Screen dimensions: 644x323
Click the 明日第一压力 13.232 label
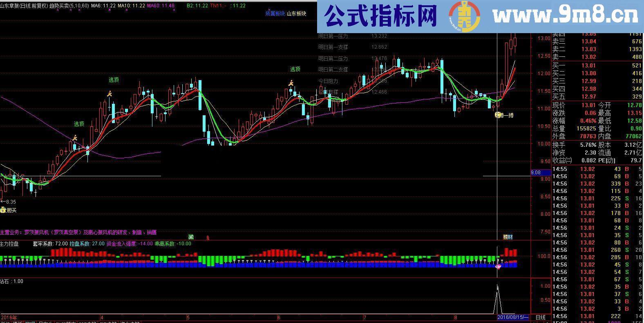pos(353,36)
